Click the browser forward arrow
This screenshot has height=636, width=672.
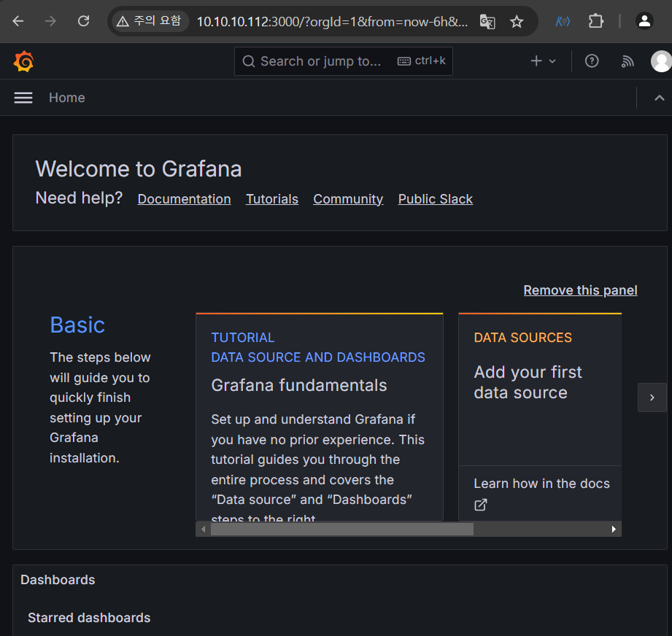point(50,21)
